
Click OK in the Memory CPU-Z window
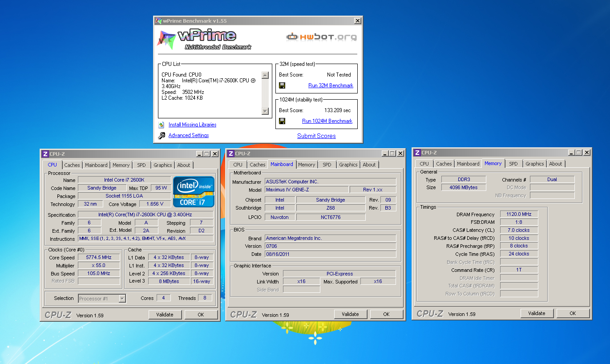pyautogui.click(x=573, y=313)
